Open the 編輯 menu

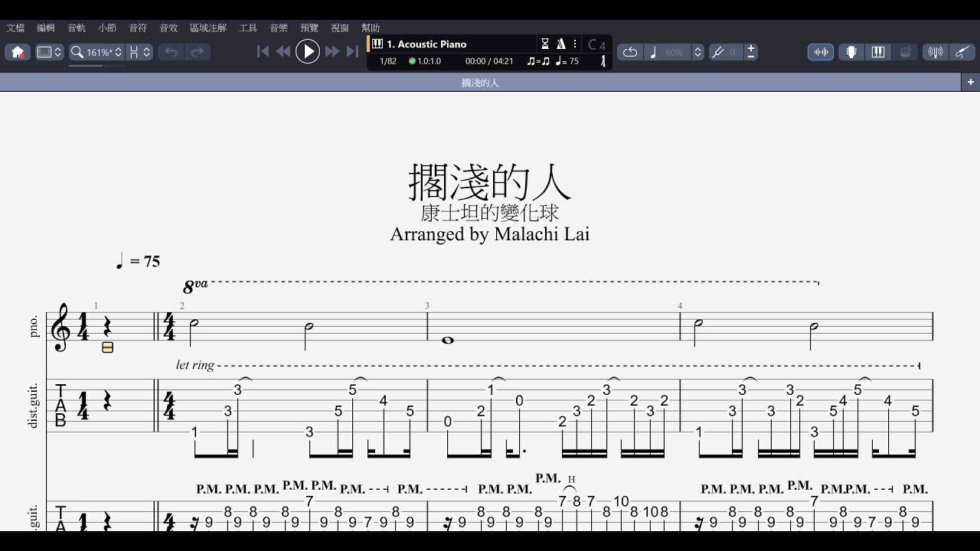pyautogui.click(x=46, y=28)
